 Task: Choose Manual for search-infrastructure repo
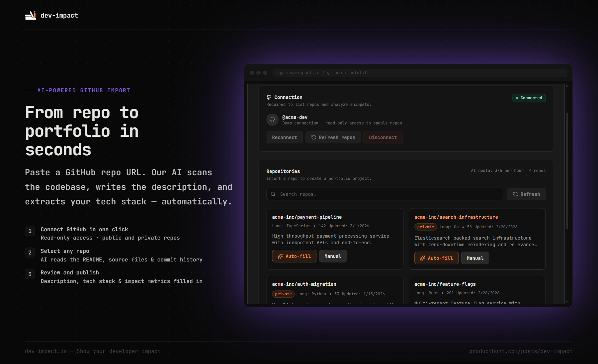click(x=475, y=258)
